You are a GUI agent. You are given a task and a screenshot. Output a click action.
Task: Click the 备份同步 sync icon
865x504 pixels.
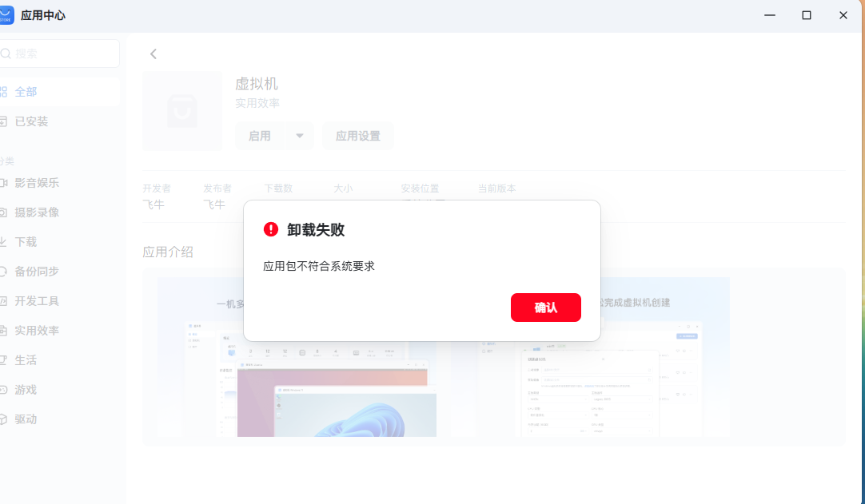(3, 272)
